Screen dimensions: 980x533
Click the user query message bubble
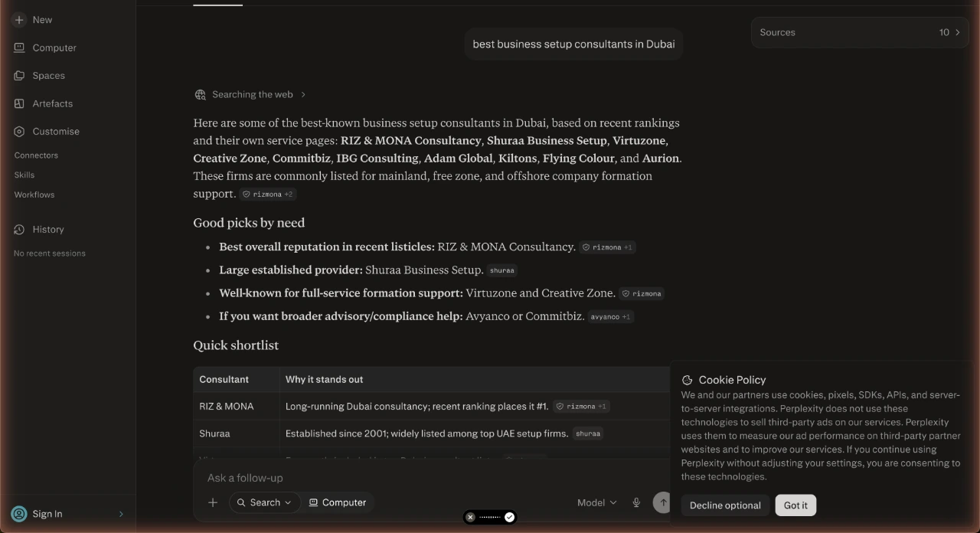point(573,44)
